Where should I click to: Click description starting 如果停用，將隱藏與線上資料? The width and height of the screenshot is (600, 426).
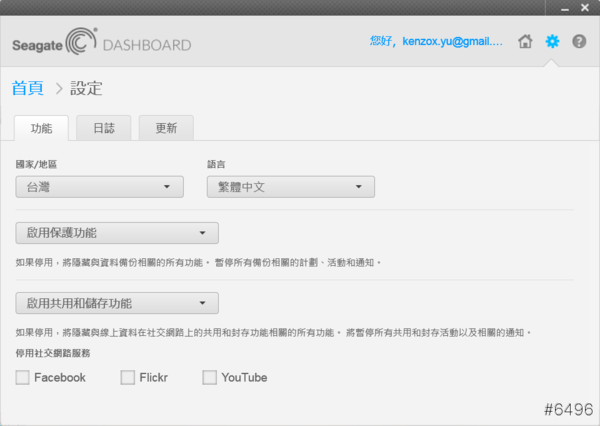[274, 333]
